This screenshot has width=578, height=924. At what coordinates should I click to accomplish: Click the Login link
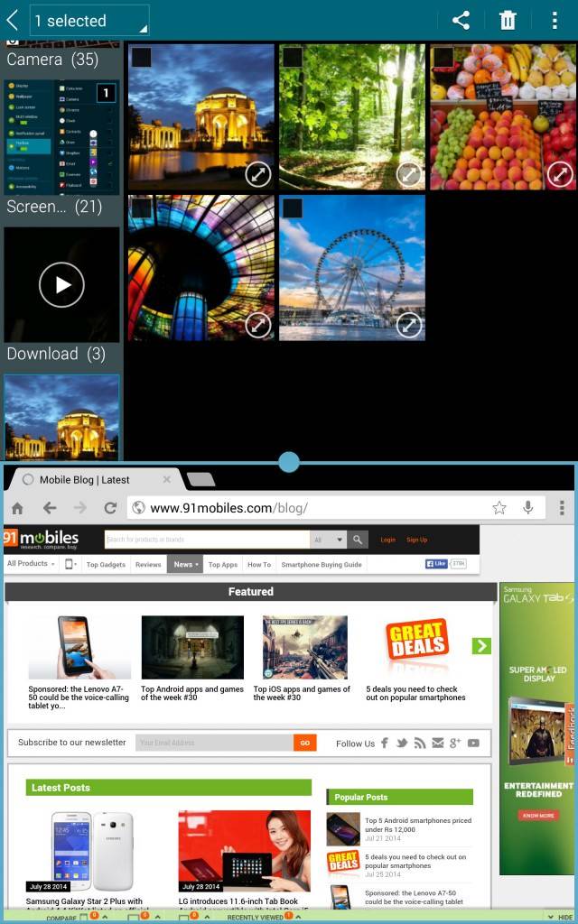(388, 540)
